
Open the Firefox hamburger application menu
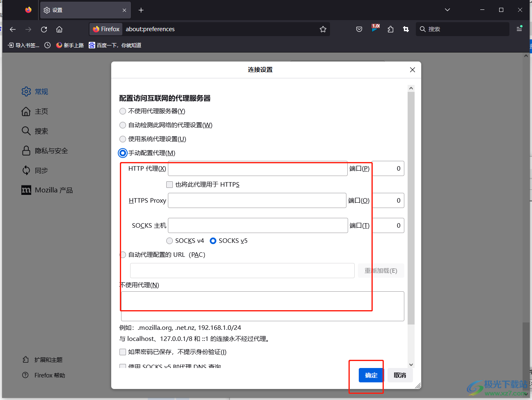pos(519,29)
